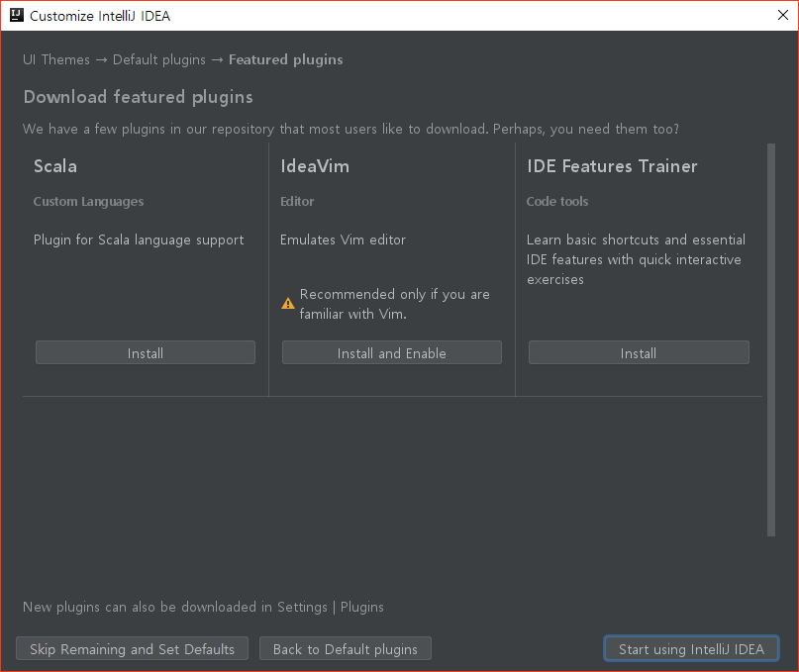Click the Code tools category label
The height and width of the screenshot is (672, 799).
[x=557, y=201]
